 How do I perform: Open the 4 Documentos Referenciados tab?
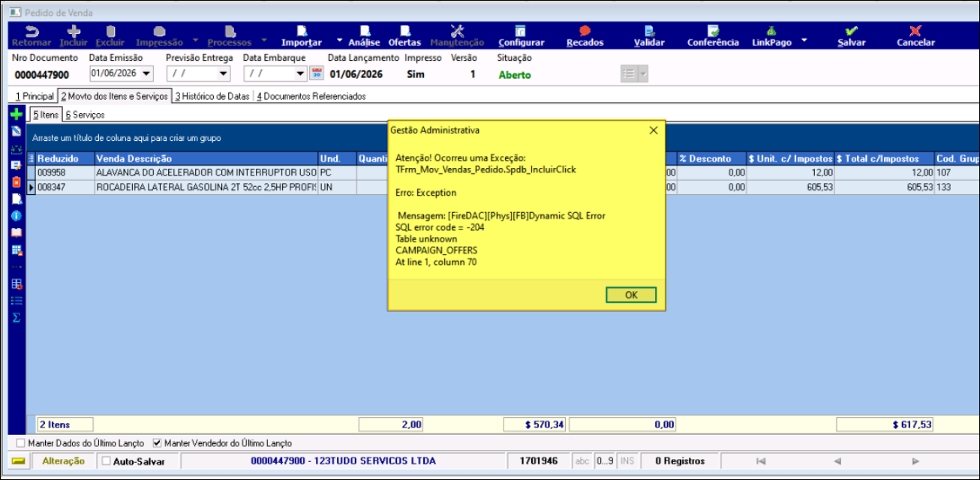click(311, 96)
